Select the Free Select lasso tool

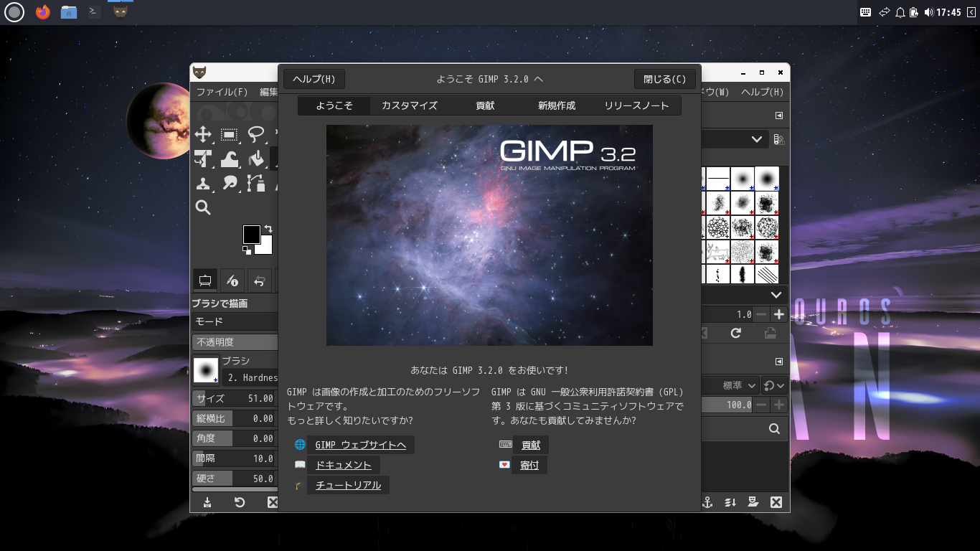coord(256,134)
